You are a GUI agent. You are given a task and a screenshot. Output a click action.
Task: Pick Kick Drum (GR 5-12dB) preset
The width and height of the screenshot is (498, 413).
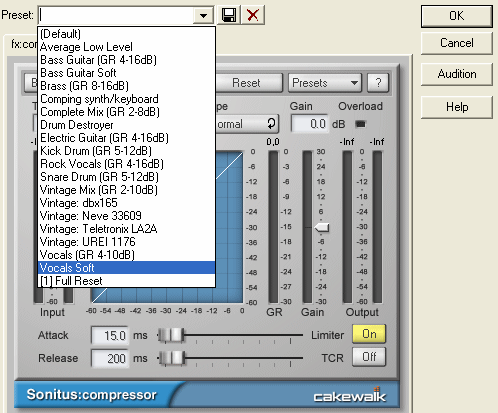pyautogui.click(x=127, y=151)
